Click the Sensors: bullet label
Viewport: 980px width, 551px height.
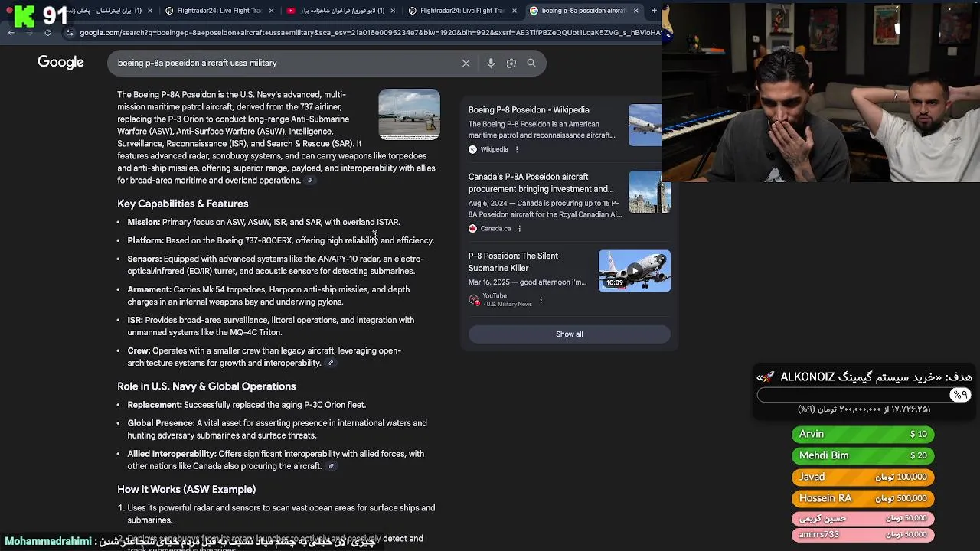145,259
